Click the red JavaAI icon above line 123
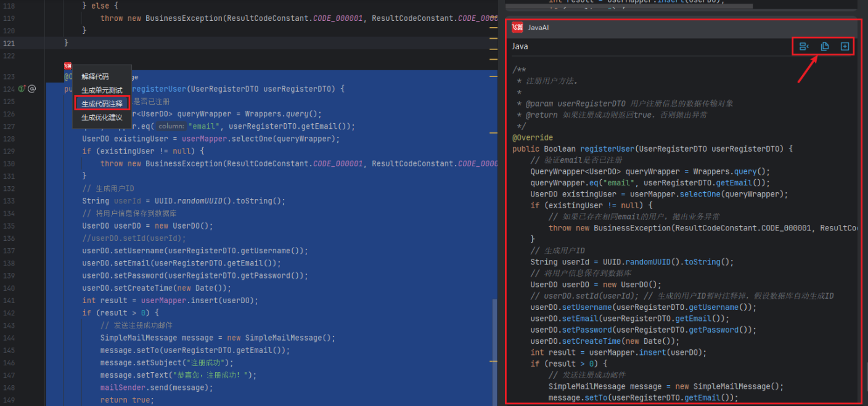This screenshot has width=868, height=406. coord(68,66)
